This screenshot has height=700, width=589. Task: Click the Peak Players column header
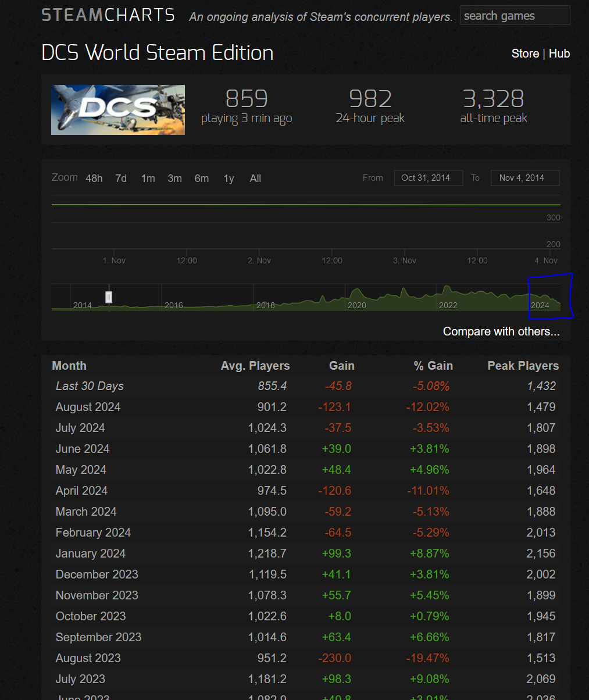(523, 366)
